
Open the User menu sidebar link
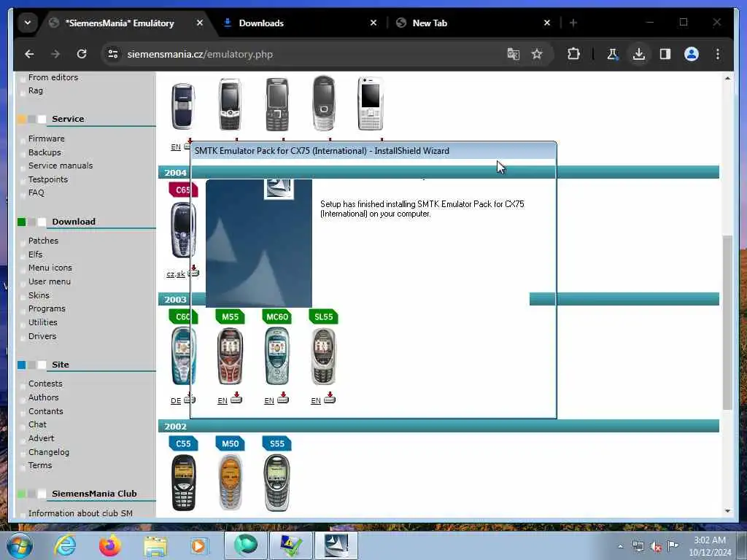[50, 282]
